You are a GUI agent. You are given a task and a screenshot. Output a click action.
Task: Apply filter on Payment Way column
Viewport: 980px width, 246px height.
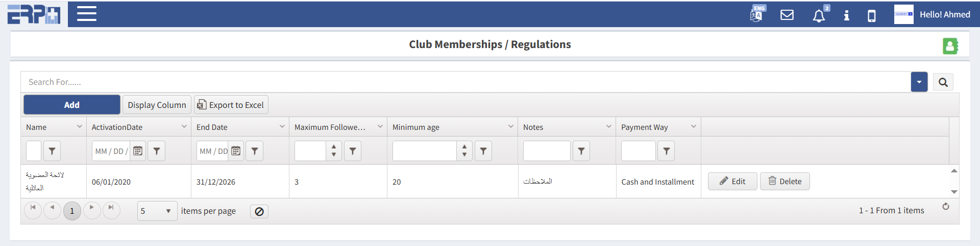tap(666, 151)
